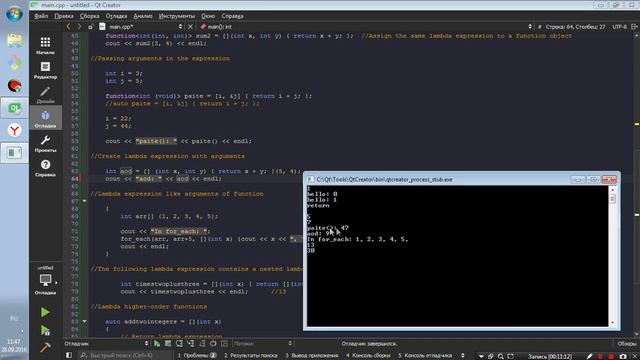Run the project with green play button

[x=45, y=312]
